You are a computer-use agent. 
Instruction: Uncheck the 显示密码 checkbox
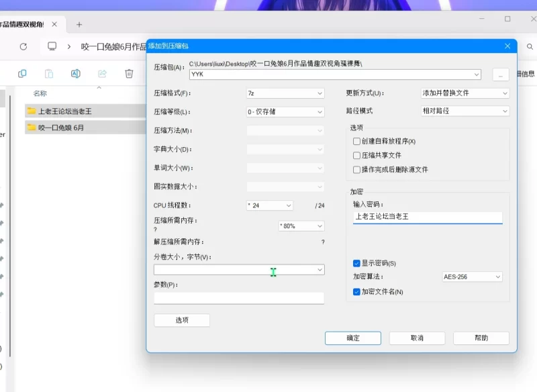[357, 263]
